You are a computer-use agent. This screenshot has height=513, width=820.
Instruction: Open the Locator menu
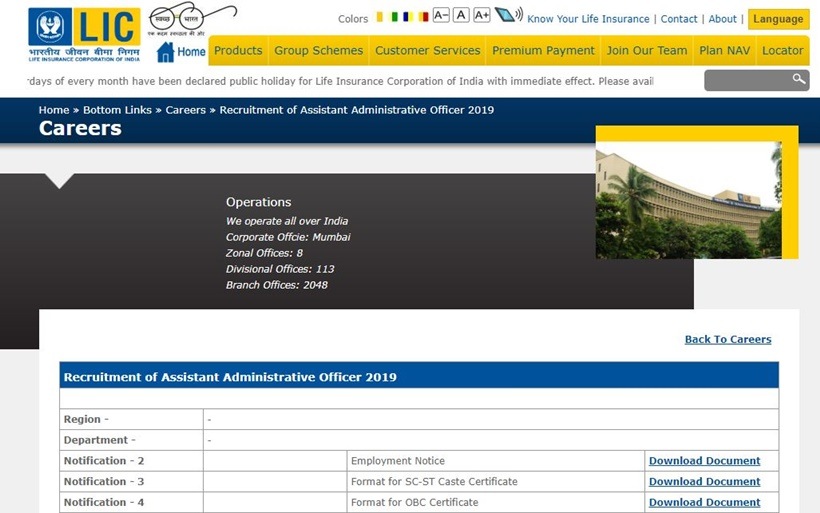coord(782,51)
